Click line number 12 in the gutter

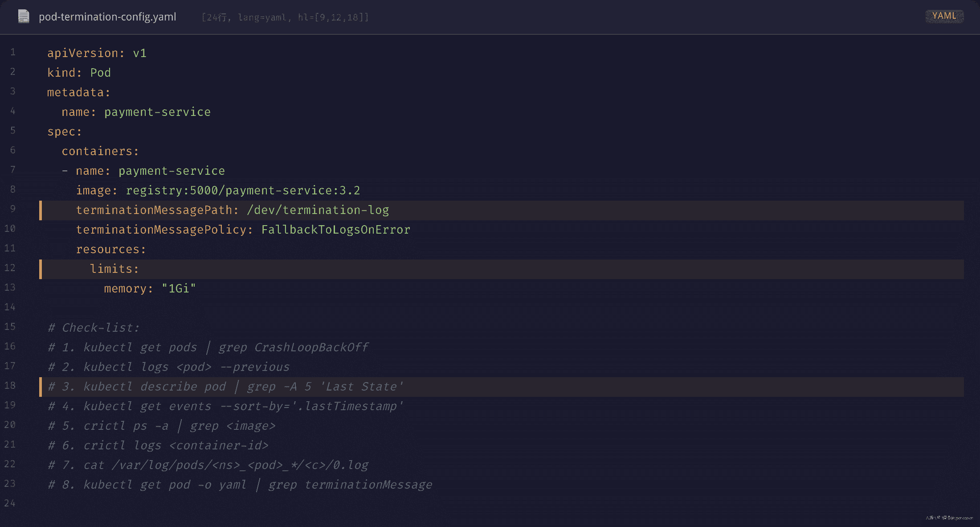coord(10,268)
